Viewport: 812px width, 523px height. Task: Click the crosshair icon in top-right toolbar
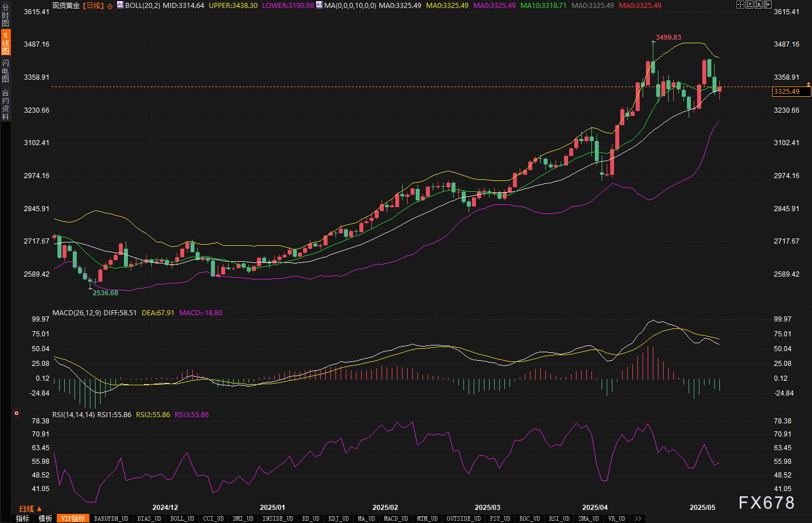pyautogui.click(x=740, y=5)
